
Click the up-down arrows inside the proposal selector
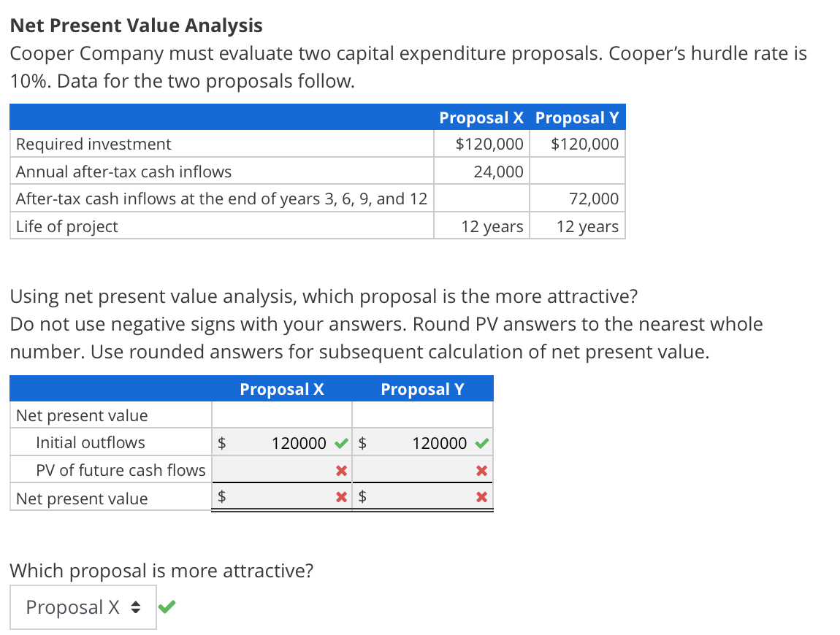(x=136, y=607)
